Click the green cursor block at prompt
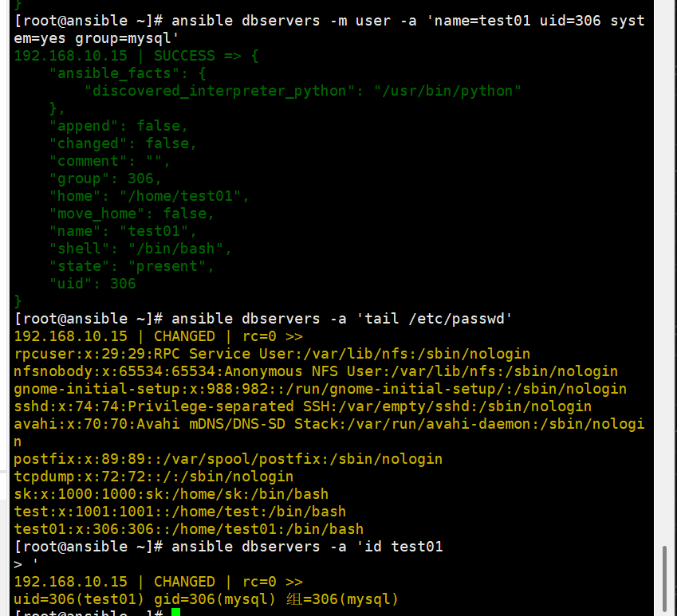677x616 pixels. [175, 612]
